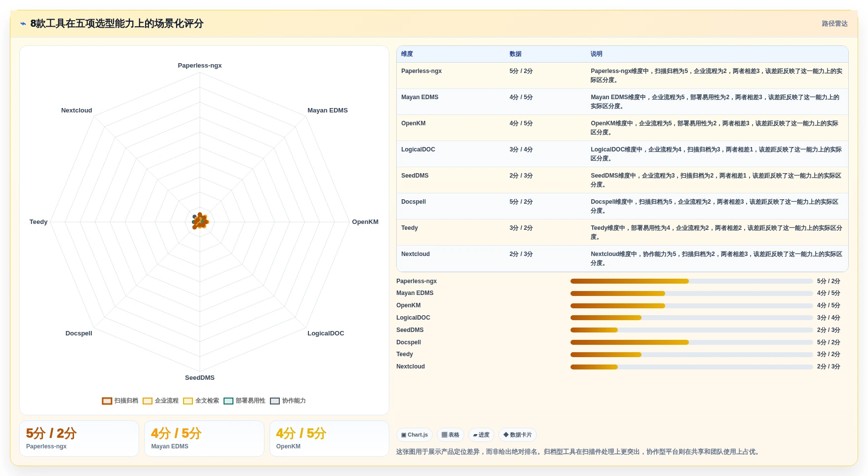Click the Teedy row description text
The image size is (868, 476).
point(717,232)
